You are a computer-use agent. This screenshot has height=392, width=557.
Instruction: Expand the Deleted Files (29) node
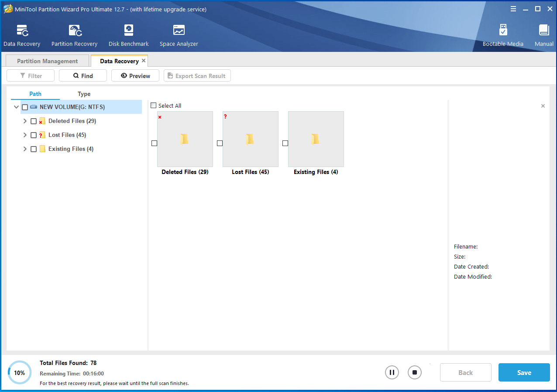25,121
